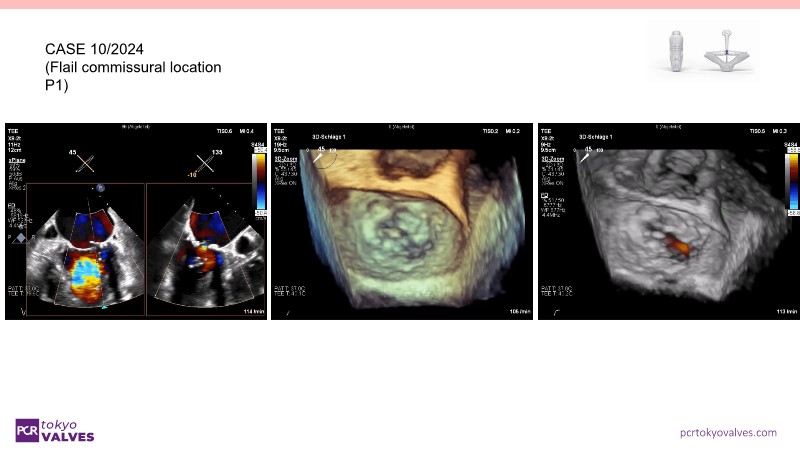Click the 3D-Zoom label in middle image

point(284,157)
